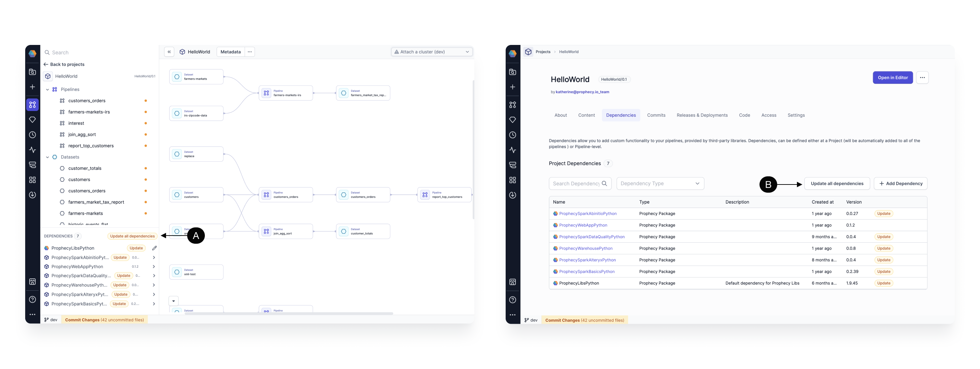Image resolution: width=980 pixels, height=369 pixels.
Task: Switch to the Commits tab
Action: tap(656, 115)
